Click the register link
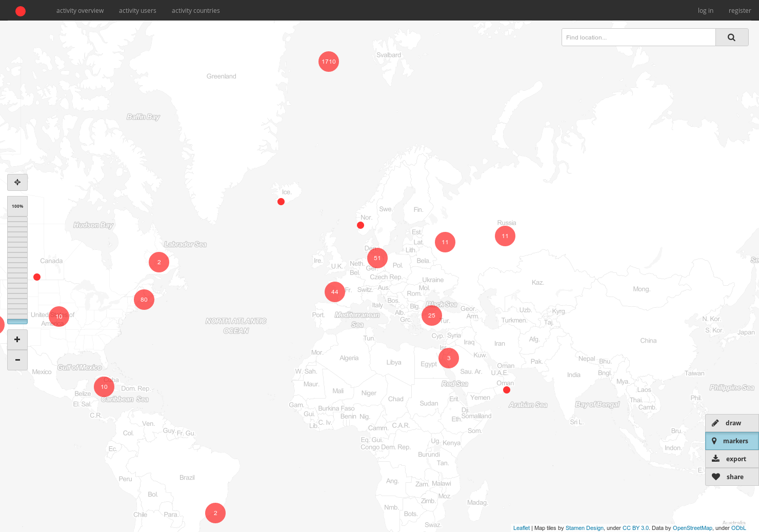Image resolution: width=759 pixels, height=532 pixels. click(x=740, y=11)
